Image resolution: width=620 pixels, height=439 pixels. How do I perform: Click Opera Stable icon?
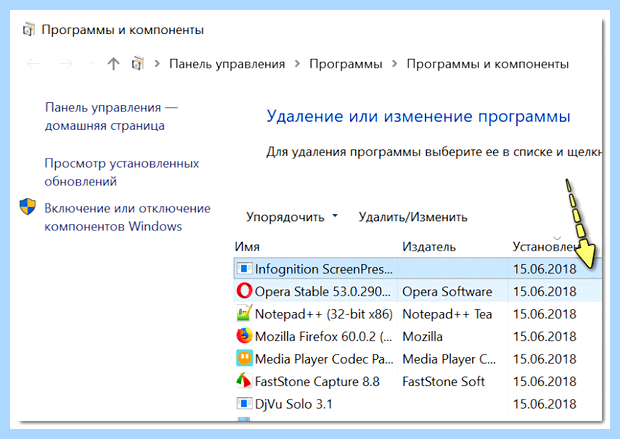point(244,291)
